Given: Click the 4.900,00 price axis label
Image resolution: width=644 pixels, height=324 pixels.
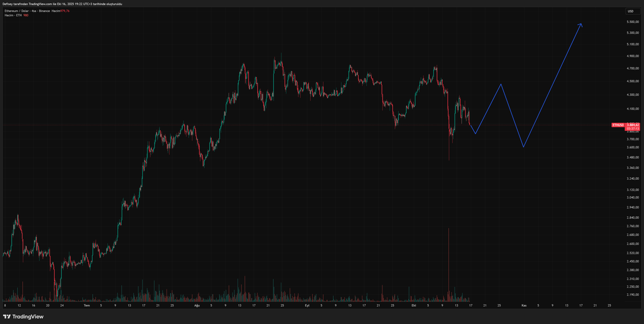Looking at the screenshot, I should (632, 56).
